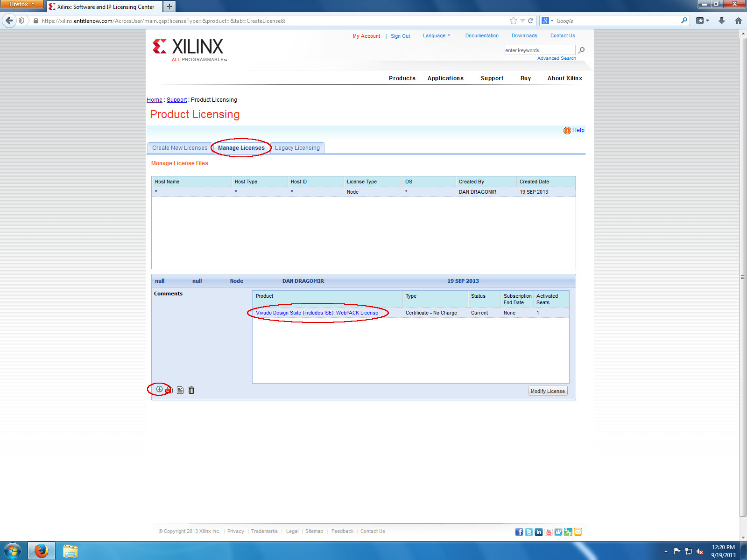
Task: Download the selected license file
Action: coord(159,389)
